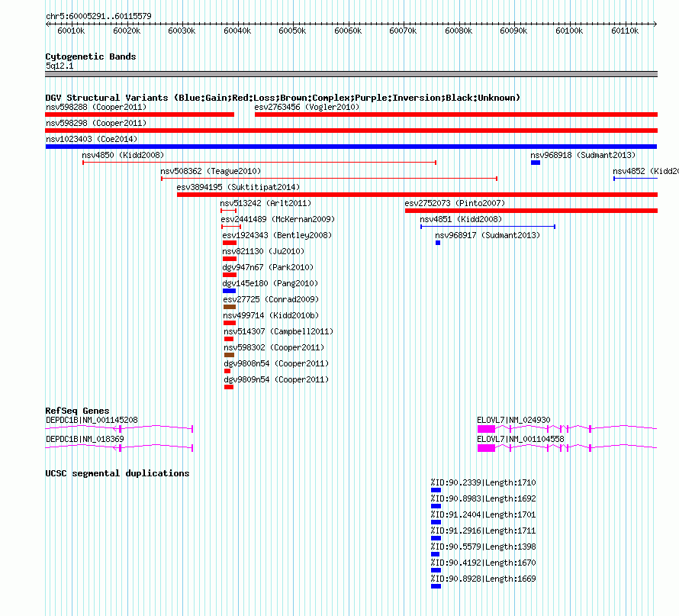Click the 60100k ruler tick label
Image resolution: width=679 pixels, height=616 pixels.
pyautogui.click(x=569, y=31)
